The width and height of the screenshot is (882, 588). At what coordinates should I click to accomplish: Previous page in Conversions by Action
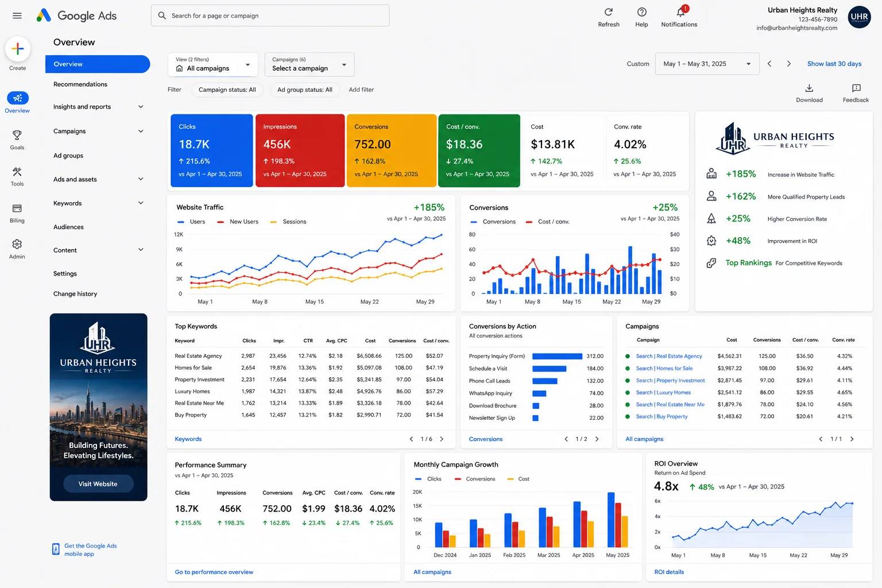tap(566, 439)
